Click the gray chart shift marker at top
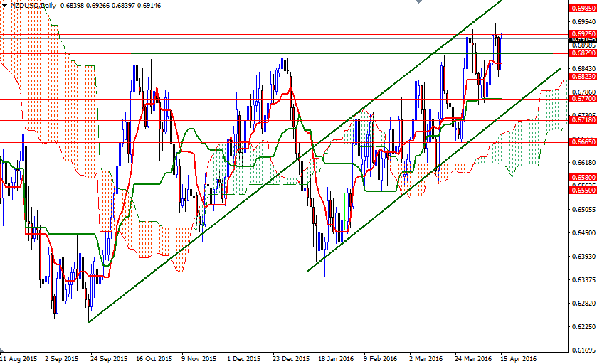Screen dimensions: 597x364 419,1
